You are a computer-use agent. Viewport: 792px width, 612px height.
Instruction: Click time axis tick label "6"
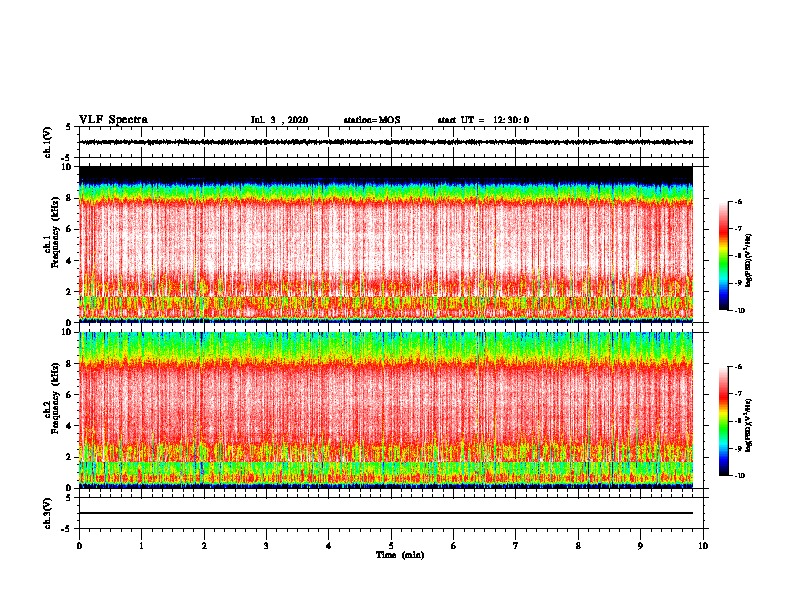click(x=454, y=546)
